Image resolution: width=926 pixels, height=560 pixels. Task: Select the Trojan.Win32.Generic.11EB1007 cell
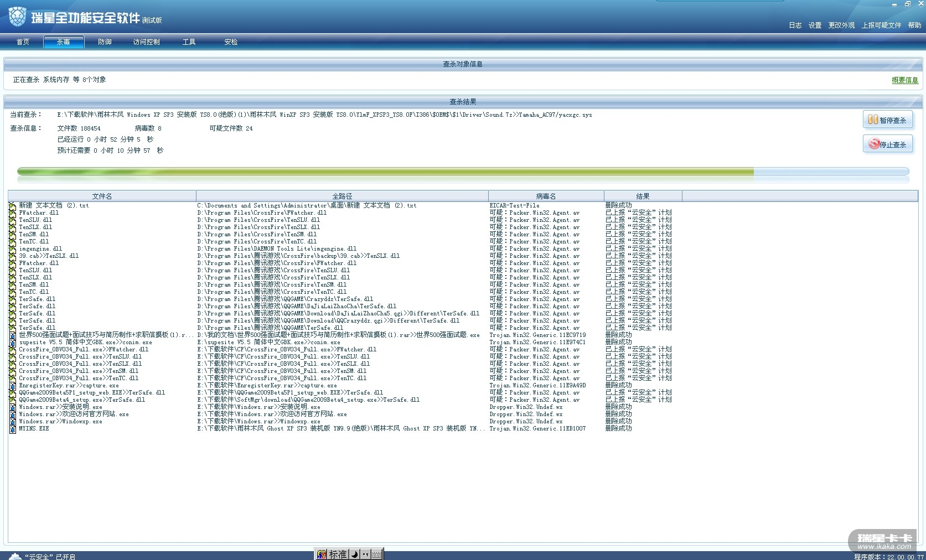point(537,428)
